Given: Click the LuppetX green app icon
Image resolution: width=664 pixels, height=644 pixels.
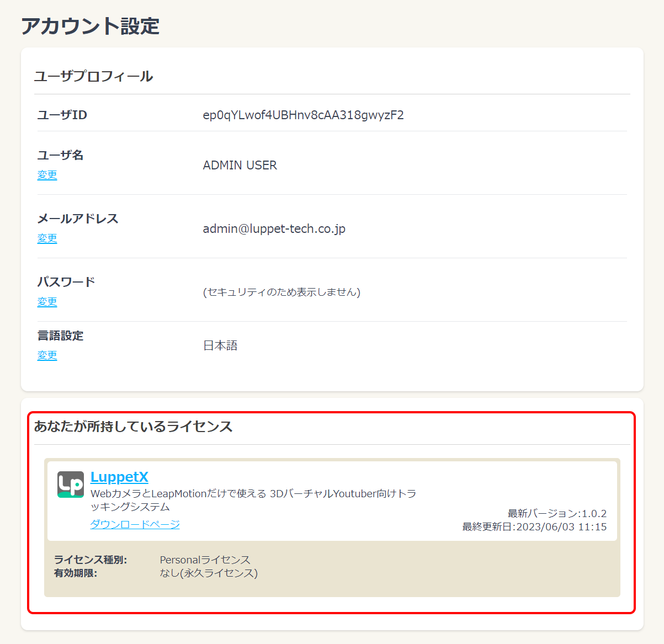Looking at the screenshot, I should [x=71, y=485].
